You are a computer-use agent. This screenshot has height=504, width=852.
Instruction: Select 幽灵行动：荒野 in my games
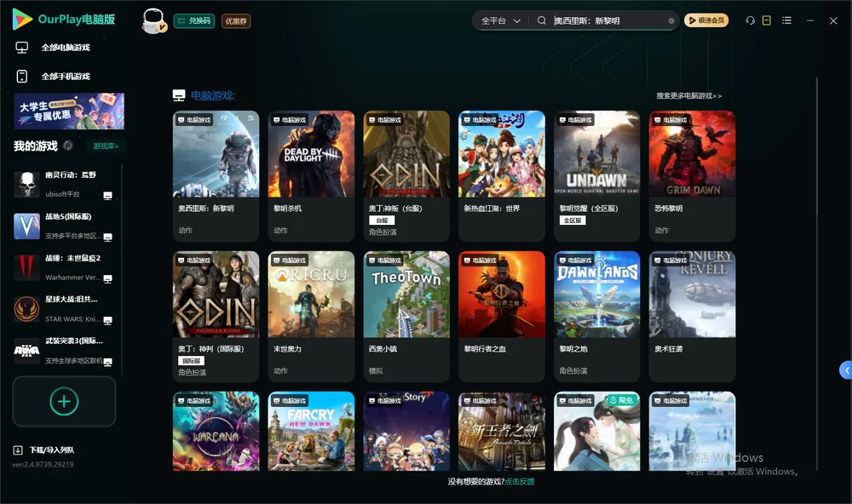[x=64, y=184]
